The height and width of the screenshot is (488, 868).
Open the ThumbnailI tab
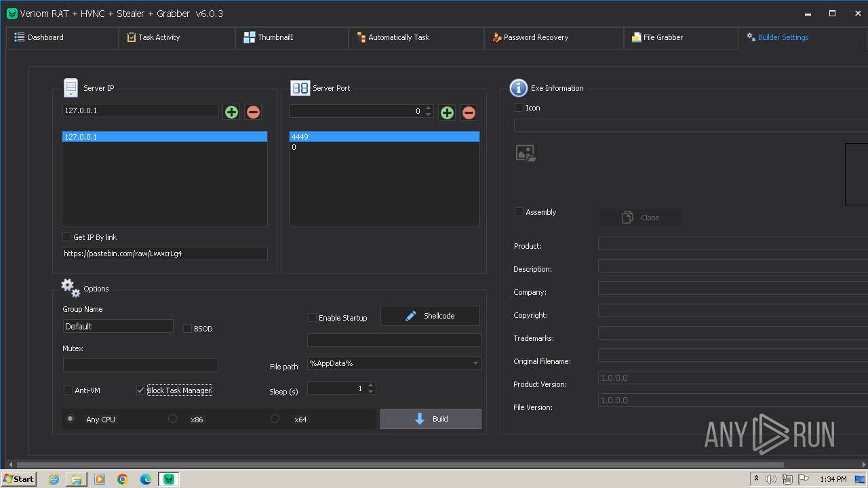tap(292, 38)
